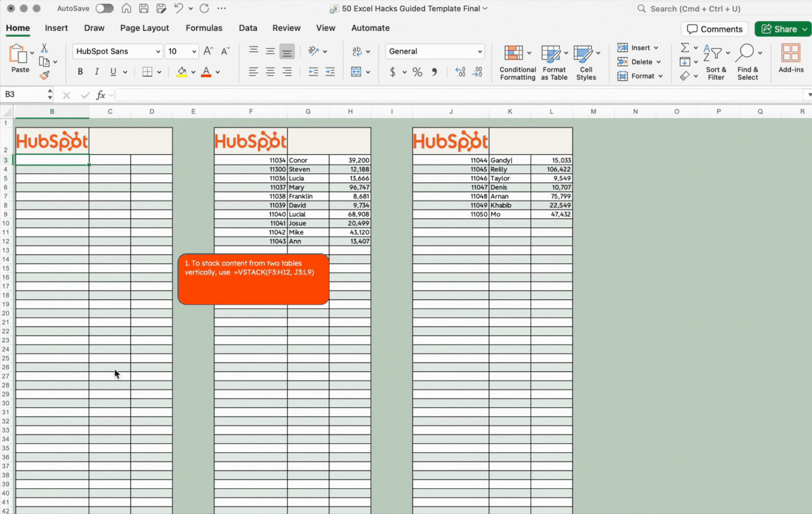This screenshot has width=812, height=514.
Task: Apply the yellow fill color swatch
Action: tap(182, 72)
